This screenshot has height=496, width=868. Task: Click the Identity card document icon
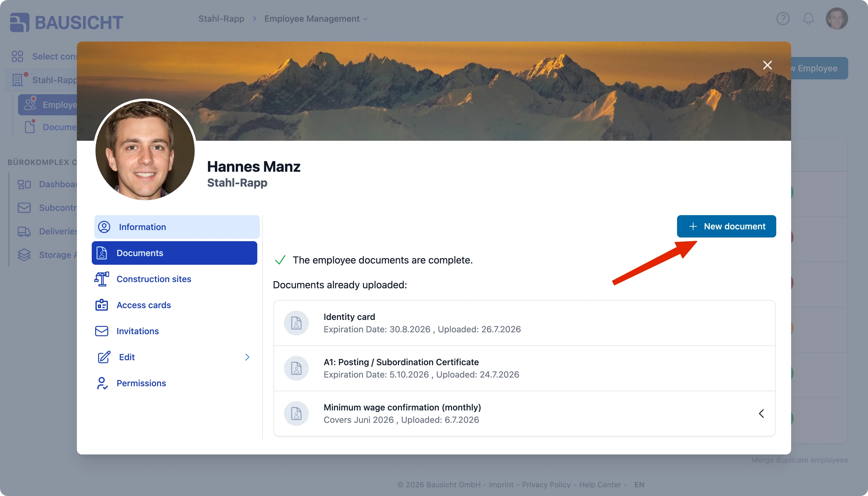point(296,323)
